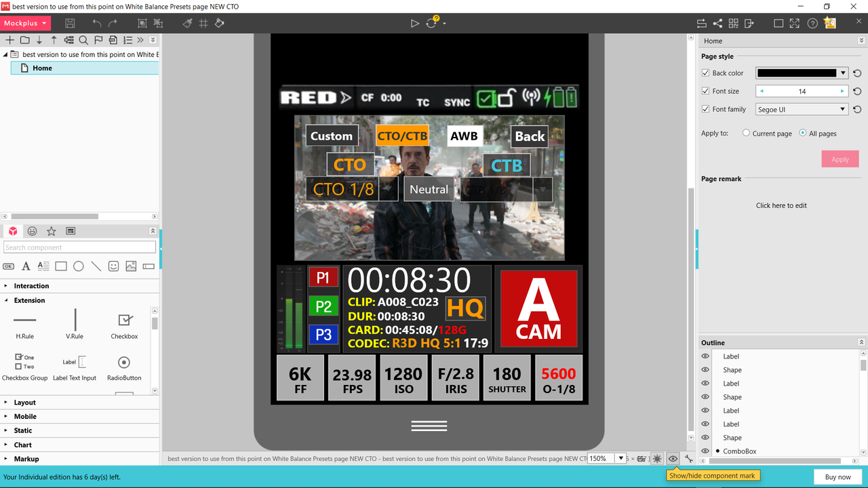
Task: Toggle the Back color checkbox
Action: [x=705, y=73]
